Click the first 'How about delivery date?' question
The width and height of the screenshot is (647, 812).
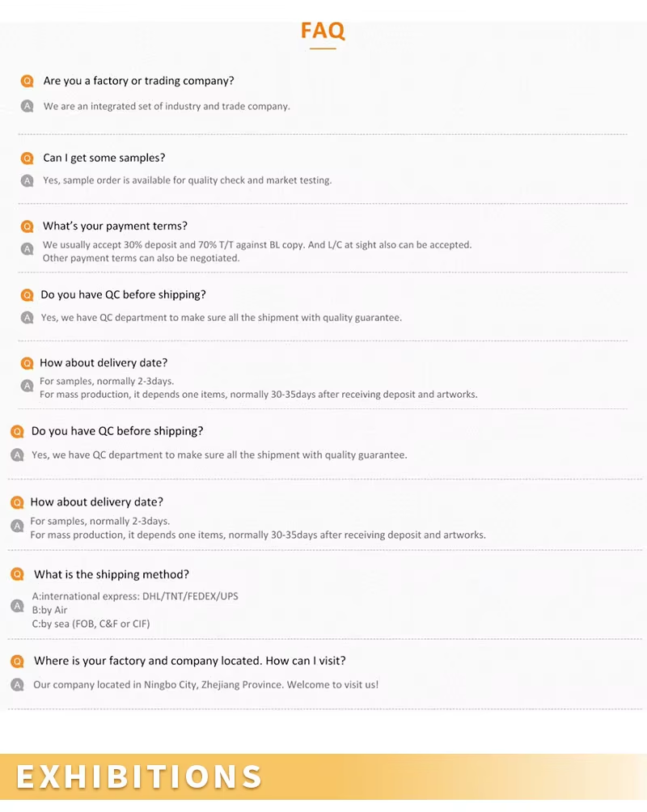pos(104,362)
